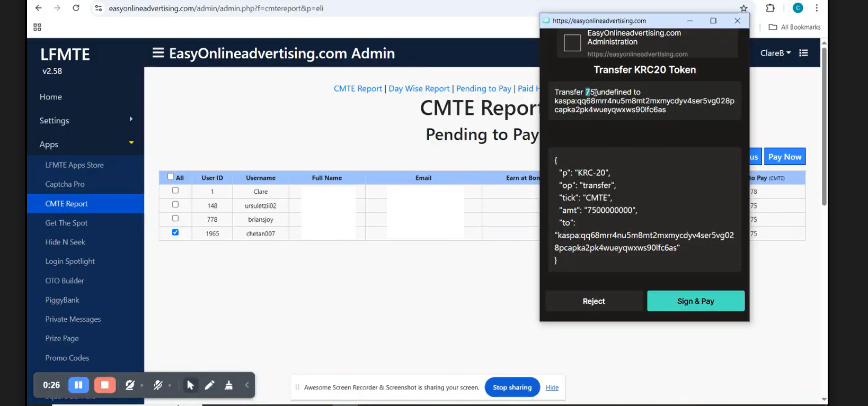Click the Pay Now button
The width and height of the screenshot is (868, 406).
tap(785, 157)
